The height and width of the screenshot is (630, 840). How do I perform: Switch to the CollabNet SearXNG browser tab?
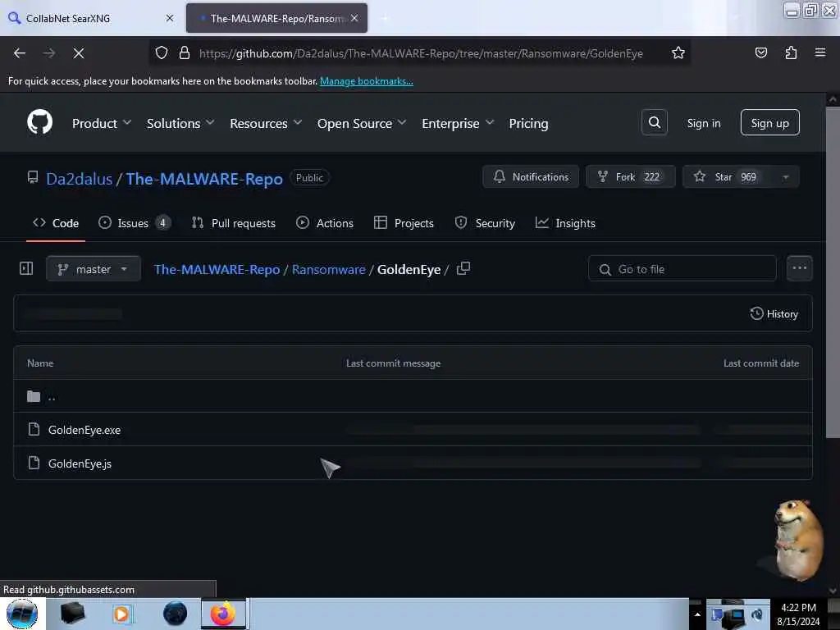click(x=91, y=18)
